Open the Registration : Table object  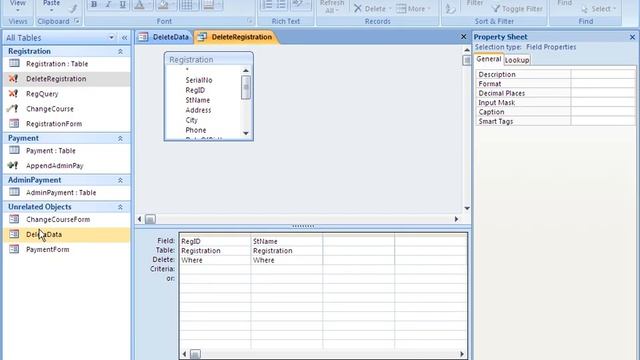(57, 64)
